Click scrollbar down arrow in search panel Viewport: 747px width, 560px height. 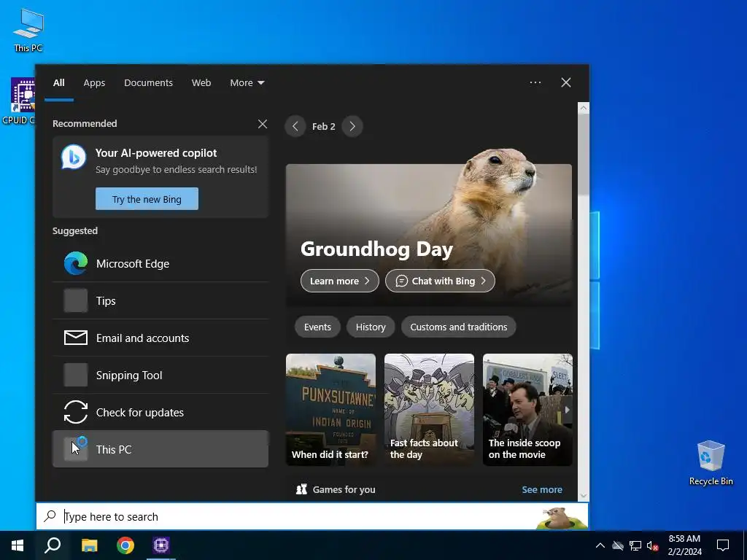click(x=583, y=496)
